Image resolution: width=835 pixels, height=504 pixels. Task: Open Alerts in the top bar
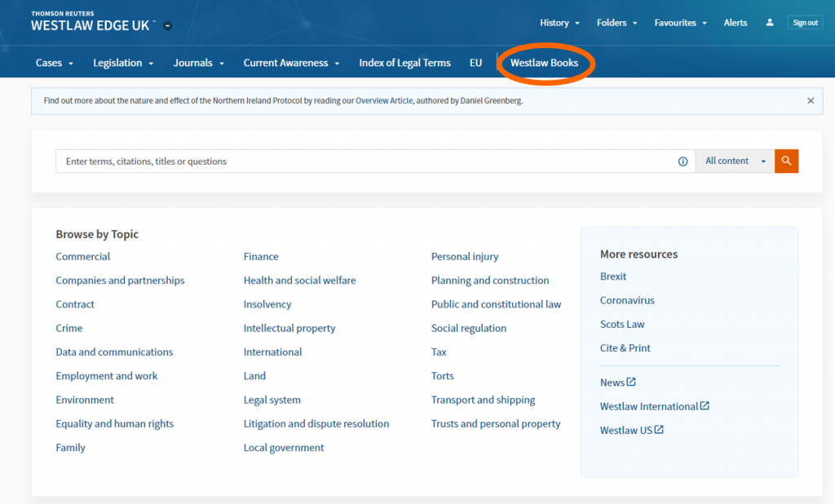coord(735,23)
